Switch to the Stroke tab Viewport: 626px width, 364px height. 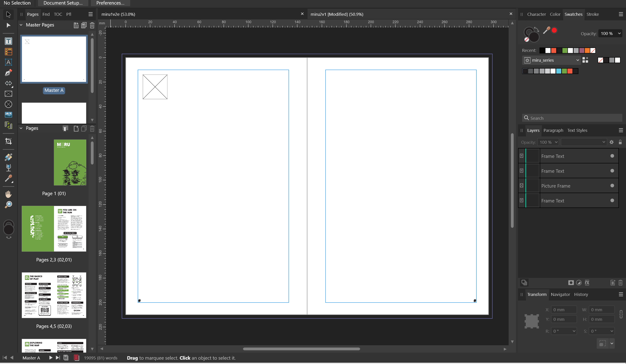point(592,14)
